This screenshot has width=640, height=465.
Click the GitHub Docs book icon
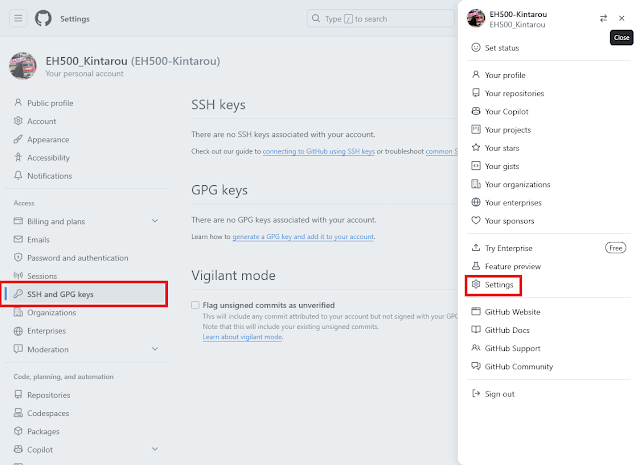(x=476, y=329)
